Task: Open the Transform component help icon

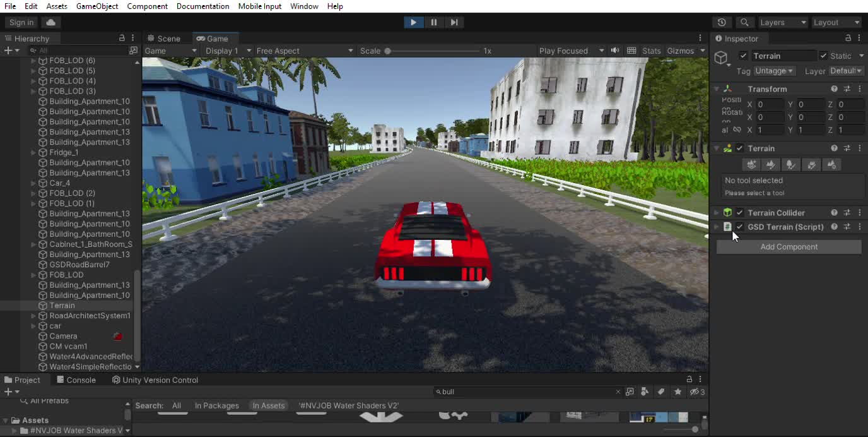Action: pos(834,89)
